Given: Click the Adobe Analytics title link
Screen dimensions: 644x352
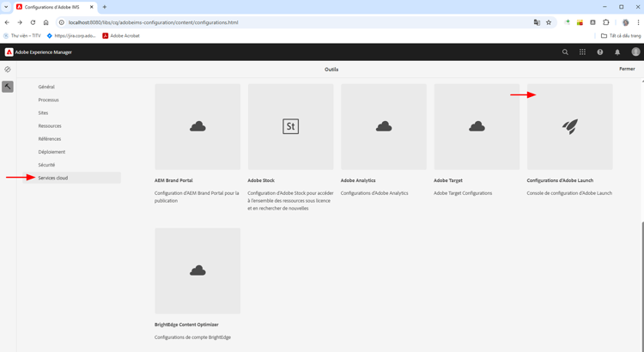Looking at the screenshot, I should click(358, 180).
